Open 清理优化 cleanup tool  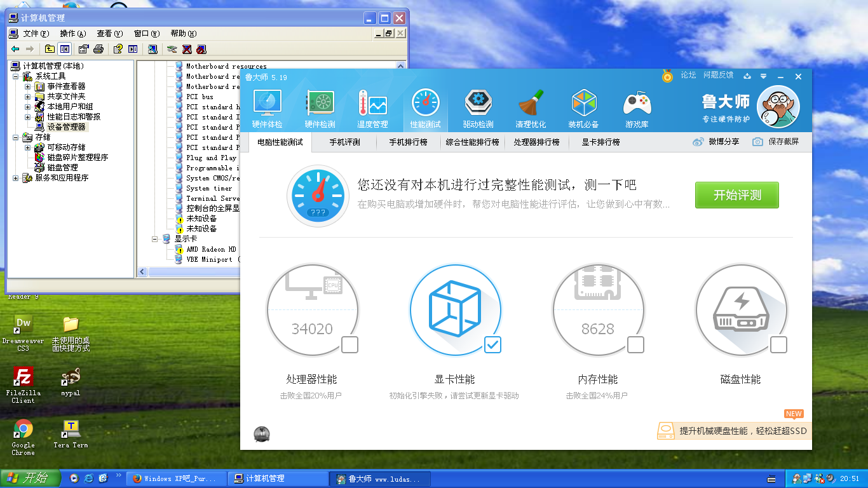[x=531, y=109]
